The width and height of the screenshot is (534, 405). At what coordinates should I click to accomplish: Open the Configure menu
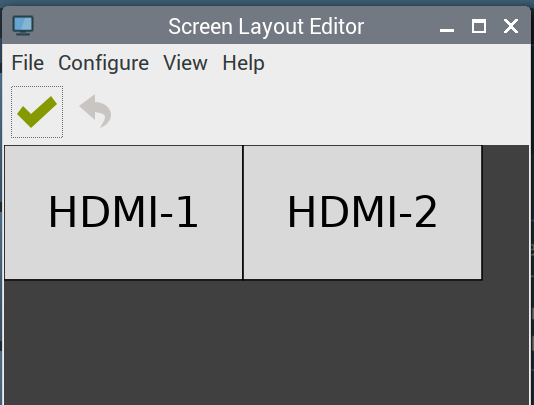click(x=104, y=63)
